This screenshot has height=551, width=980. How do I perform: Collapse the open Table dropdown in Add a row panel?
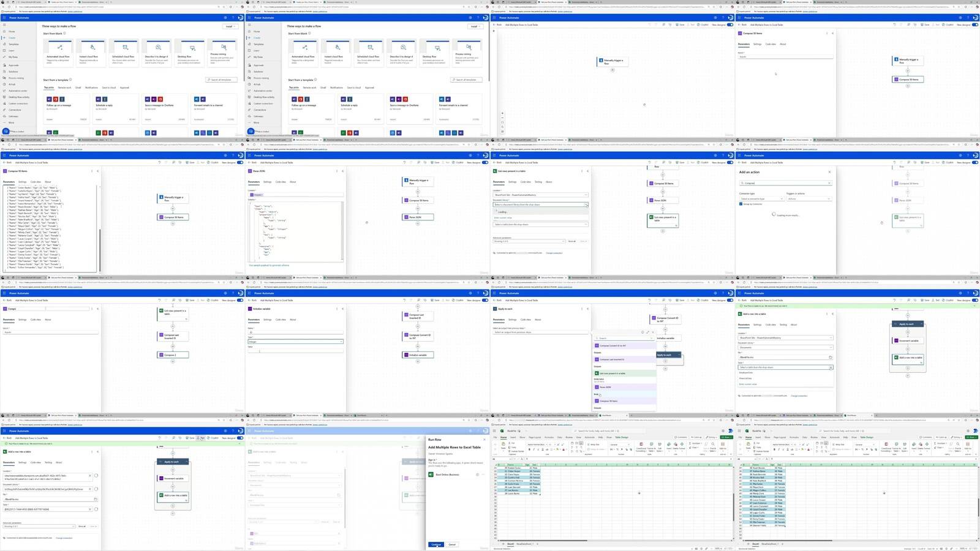[x=831, y=367]
